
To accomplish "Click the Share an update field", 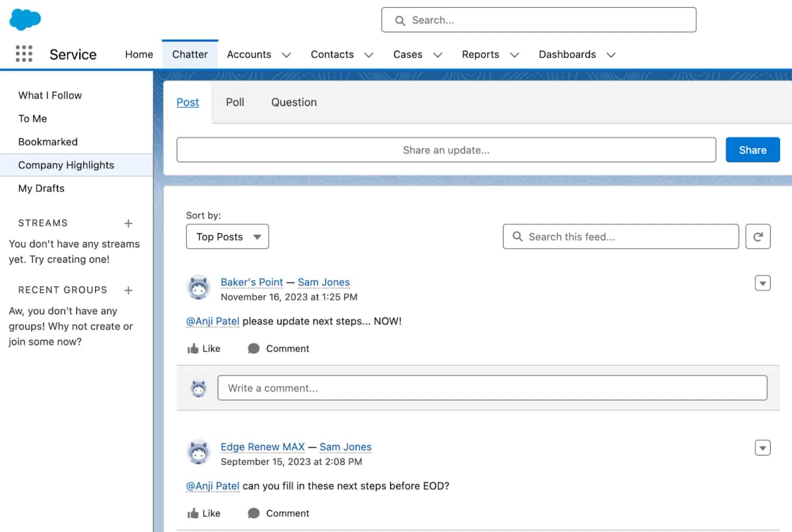I will click(x=446, y=150).
